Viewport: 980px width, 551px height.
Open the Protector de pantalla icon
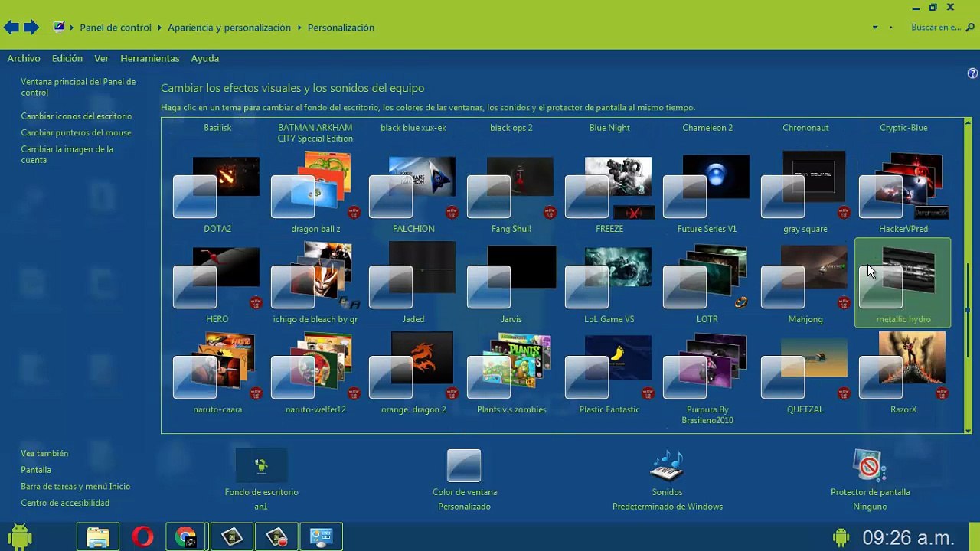point(870,465)
